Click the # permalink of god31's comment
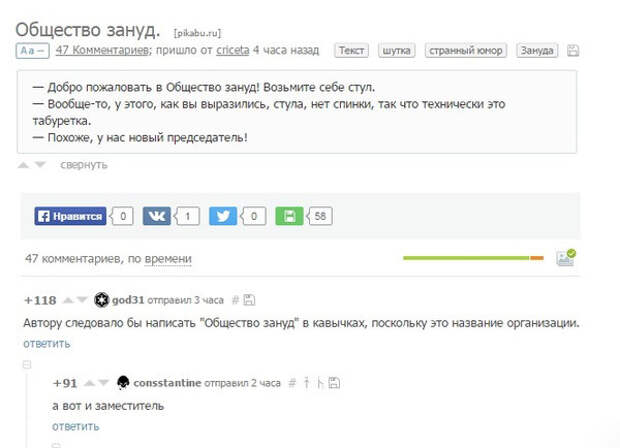 pyautogui.click(x=235, y=300)
